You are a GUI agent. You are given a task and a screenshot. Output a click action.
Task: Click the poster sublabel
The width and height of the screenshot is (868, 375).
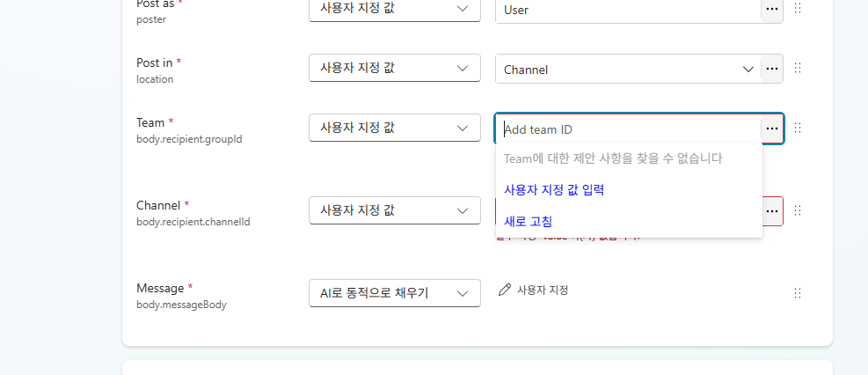pyautogui.click(x=151, y=19)
